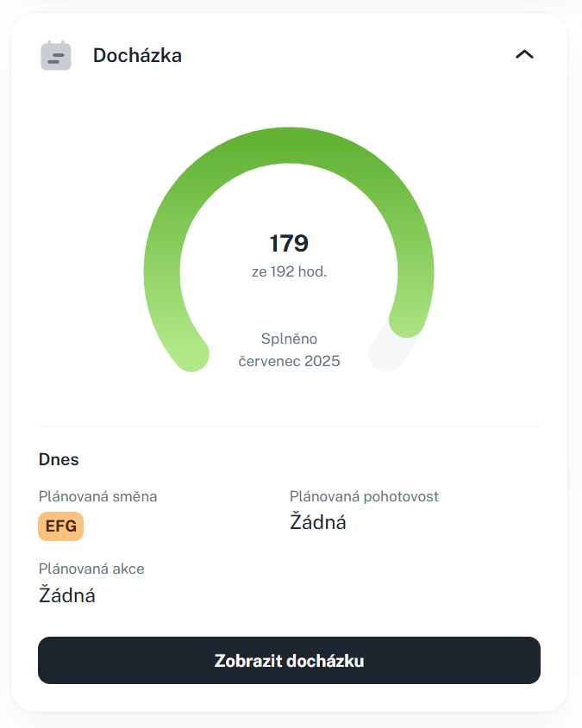Click the top center of the green arc
Screen dimensions: 582x728
tap(289, 143)
